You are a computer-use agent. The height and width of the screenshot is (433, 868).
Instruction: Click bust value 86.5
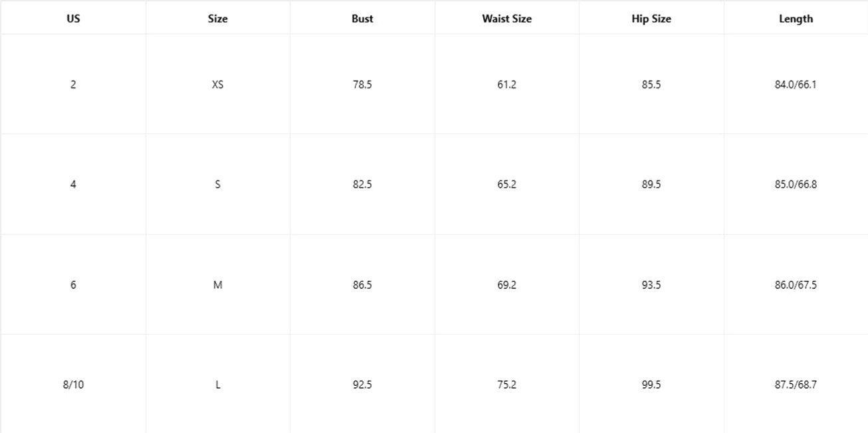(362, 285)
